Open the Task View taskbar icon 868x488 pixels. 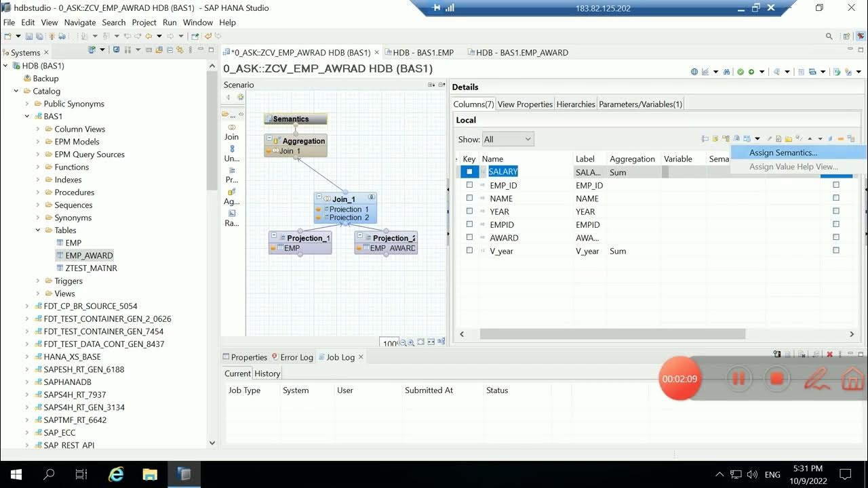[81, 474]
